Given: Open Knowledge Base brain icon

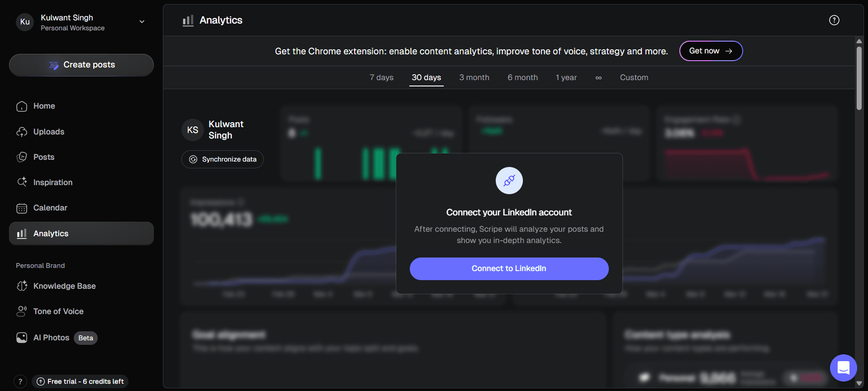Looking at the screenshot, I should click(x=22, y=286).
